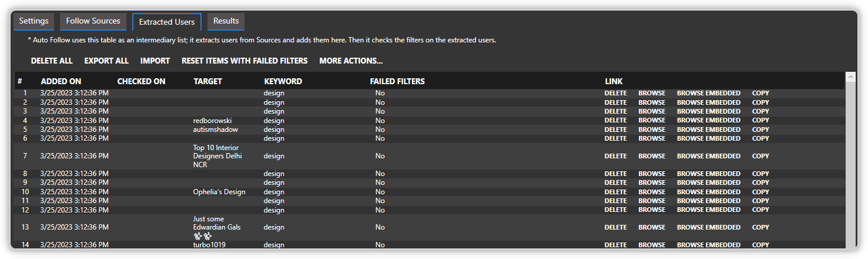
Task: Click the scrollbar up arrow
Action: 850,77
